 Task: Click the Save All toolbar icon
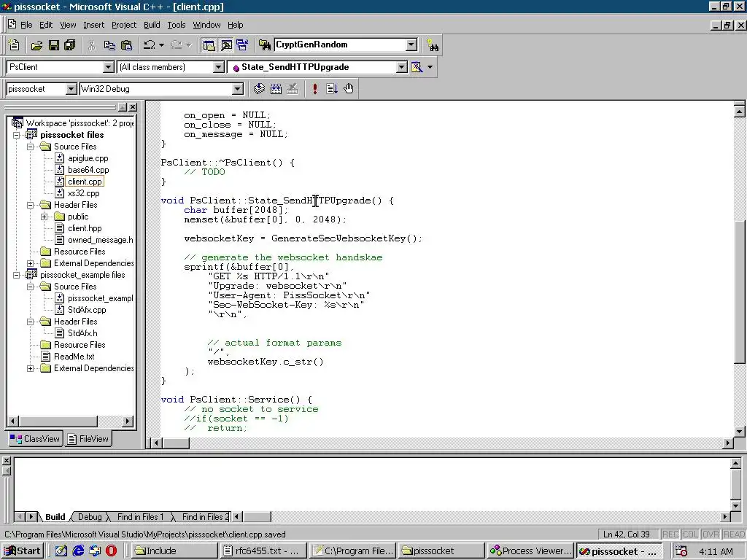coord(70,45)
